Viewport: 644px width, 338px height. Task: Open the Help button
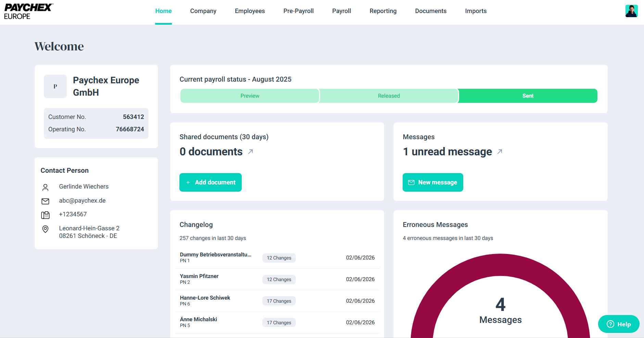pyautogui.click(x=618, y=324)
